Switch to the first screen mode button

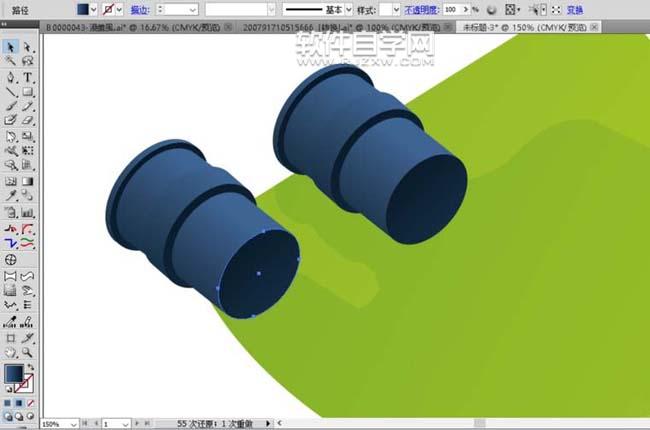click(x=8, y=416)
